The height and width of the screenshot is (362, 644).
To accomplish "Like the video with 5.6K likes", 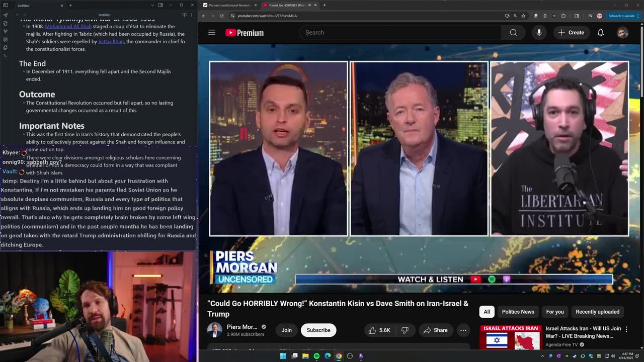I will tap(379, 330).
